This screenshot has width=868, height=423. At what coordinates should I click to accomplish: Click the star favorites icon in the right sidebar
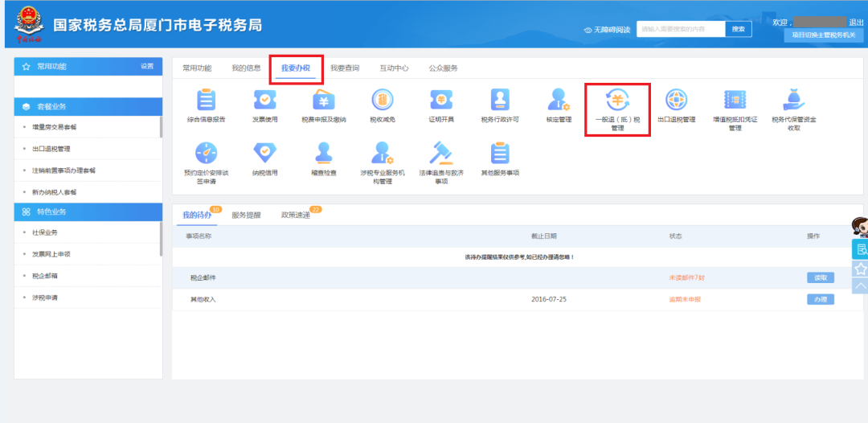[x=860, y=269]
